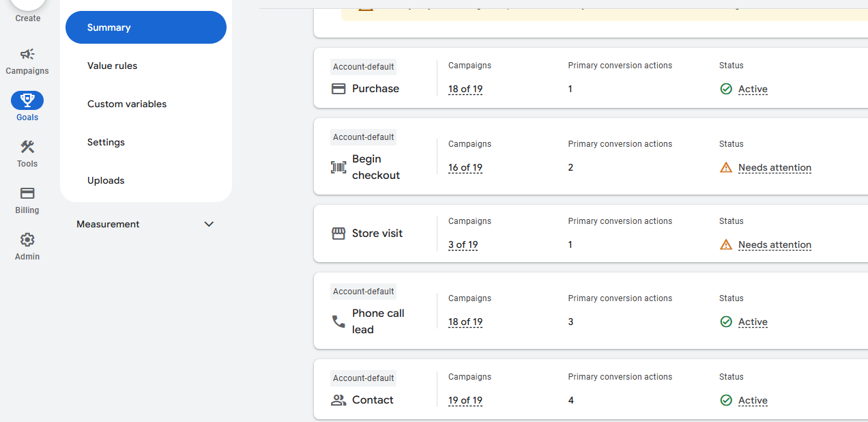The image size is (868, 422).
Task: Click primary conversion actions value 2 for Begin checkout
Action: pyautogui.click(x=570, y=167)
